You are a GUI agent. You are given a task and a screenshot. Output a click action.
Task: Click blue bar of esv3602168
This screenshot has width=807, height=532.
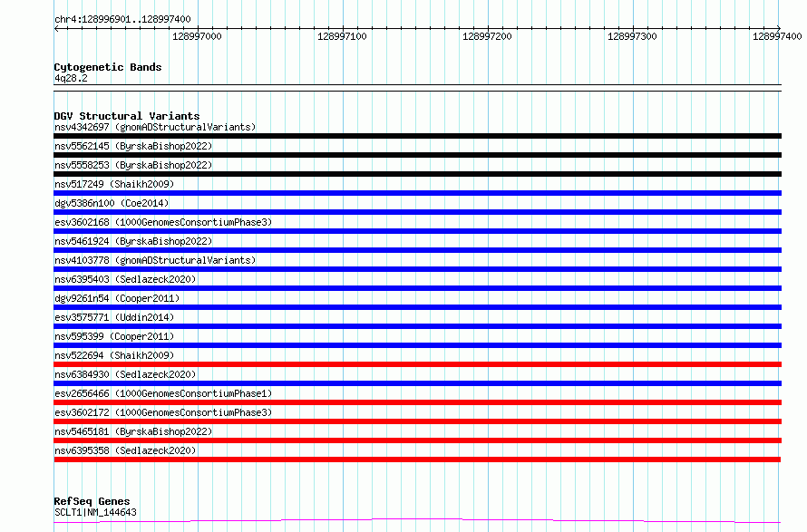click(417, 231)
